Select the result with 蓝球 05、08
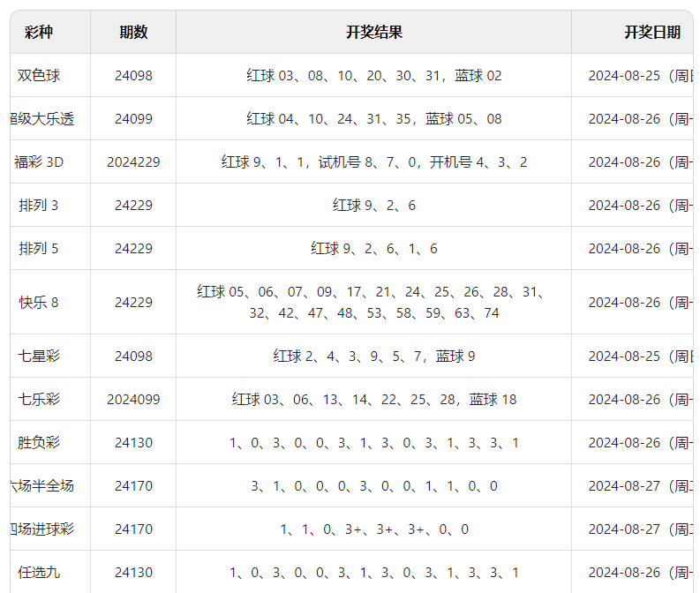The height and width of the screenshot is (593, 700). point(373,119)
